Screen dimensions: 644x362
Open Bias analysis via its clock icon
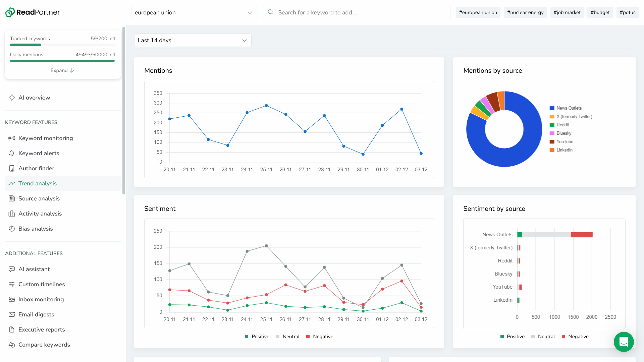point(12,229)
